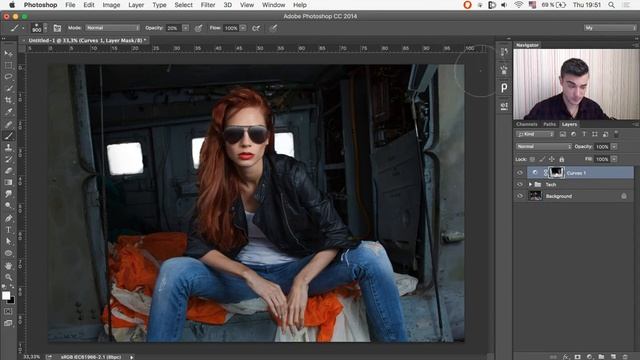This screenshot has width=640, height=360.
Task: Select the Zoom tool
Action: tap(8, 277)
